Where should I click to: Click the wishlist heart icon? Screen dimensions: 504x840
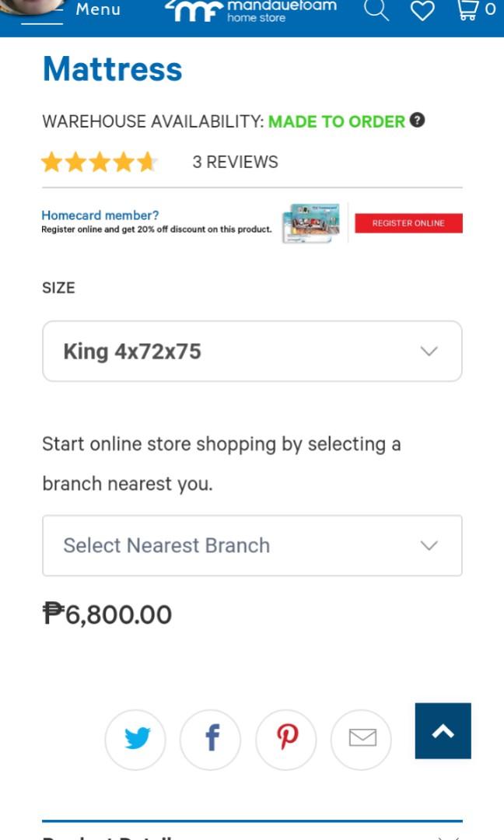pos(422,10)
